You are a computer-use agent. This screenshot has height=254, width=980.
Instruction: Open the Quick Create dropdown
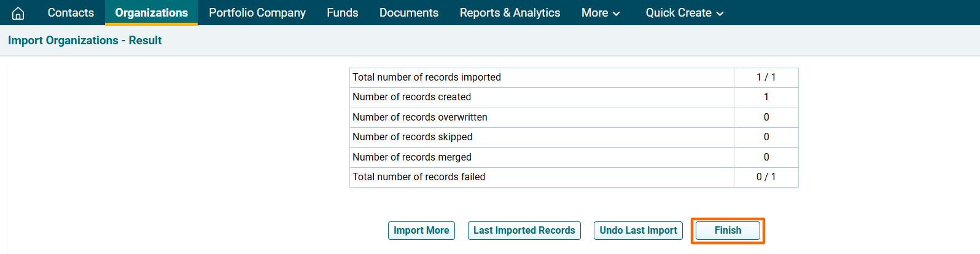tap(684, 13)
